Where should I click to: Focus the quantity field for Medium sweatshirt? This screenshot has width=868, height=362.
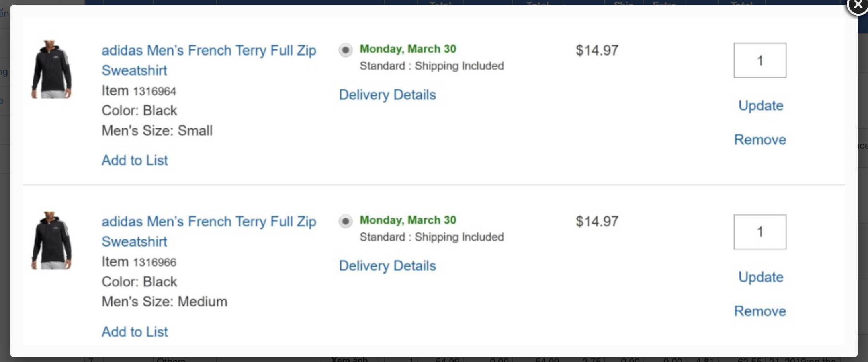click(759, 232)
